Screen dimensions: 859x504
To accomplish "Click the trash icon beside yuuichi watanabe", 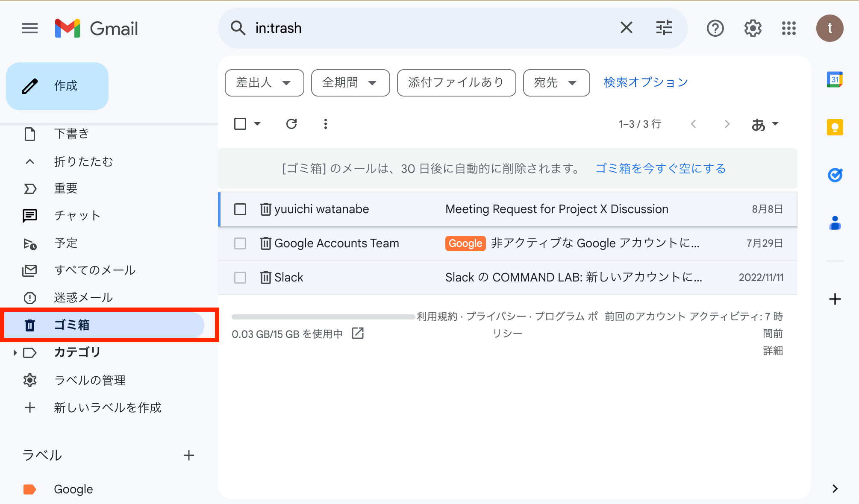I will [265, 209].
